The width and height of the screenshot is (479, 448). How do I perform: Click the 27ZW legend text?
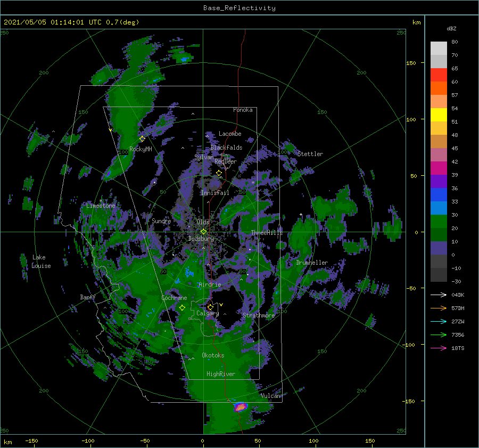pos(458,321)
